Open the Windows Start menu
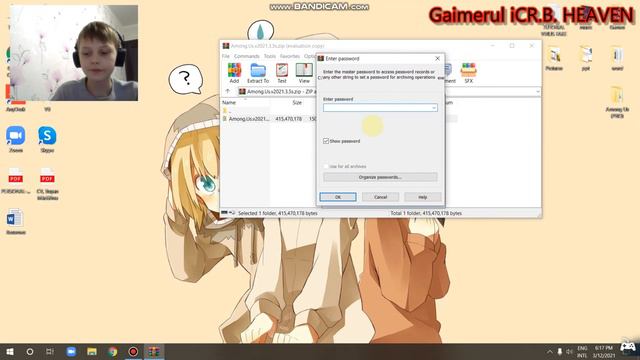Viewport: 640px width, 360px height. 10,351
